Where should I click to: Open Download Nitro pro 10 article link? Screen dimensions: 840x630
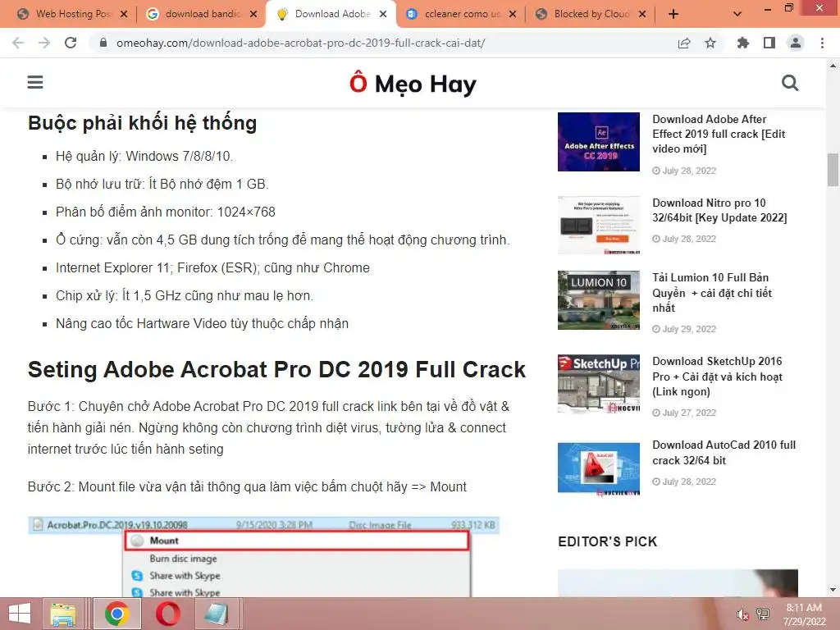click(x=719, y=210)
